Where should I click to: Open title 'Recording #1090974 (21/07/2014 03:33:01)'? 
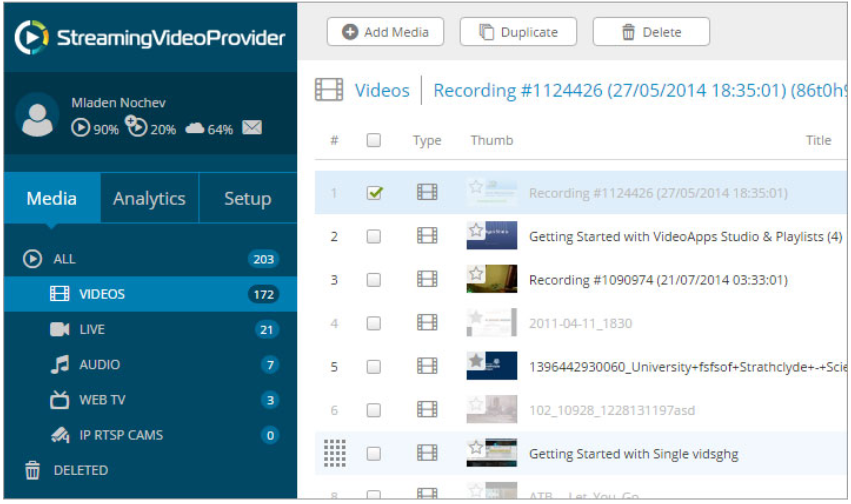tap(658, 280)
